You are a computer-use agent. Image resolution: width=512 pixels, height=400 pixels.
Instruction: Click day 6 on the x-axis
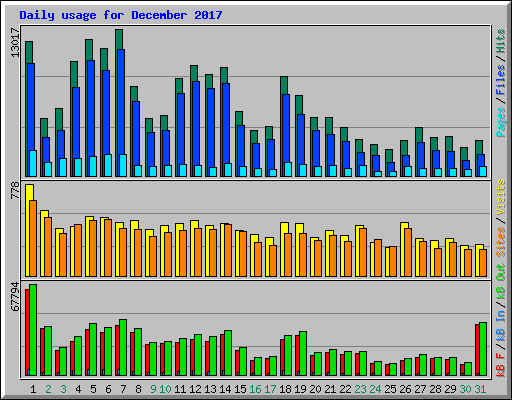coord(108,389)
